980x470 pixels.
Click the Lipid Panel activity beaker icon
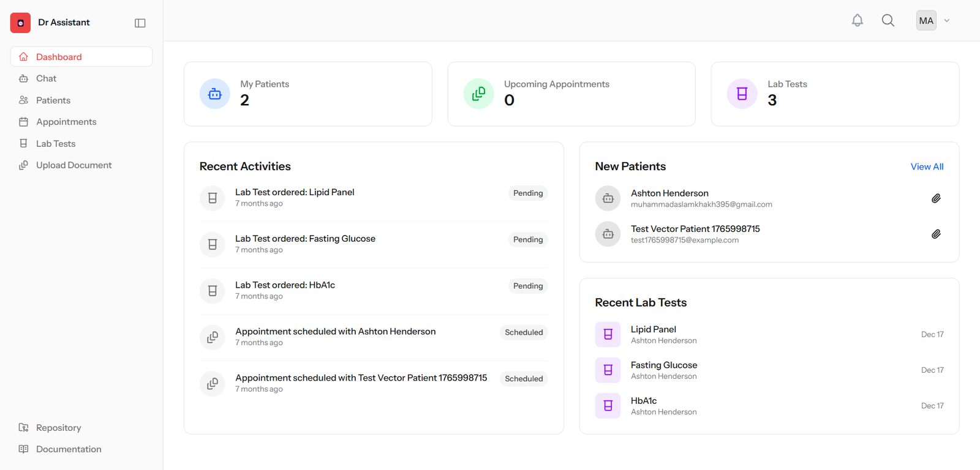pyautogui.click(x=213, y=198)
